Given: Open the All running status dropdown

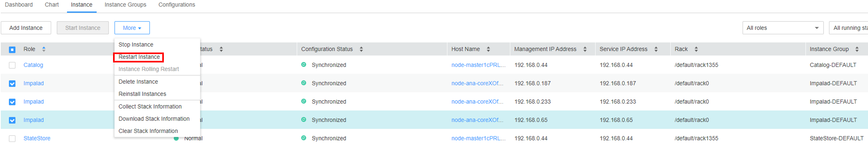Looking at the screenshot, I should click(849, 28).
